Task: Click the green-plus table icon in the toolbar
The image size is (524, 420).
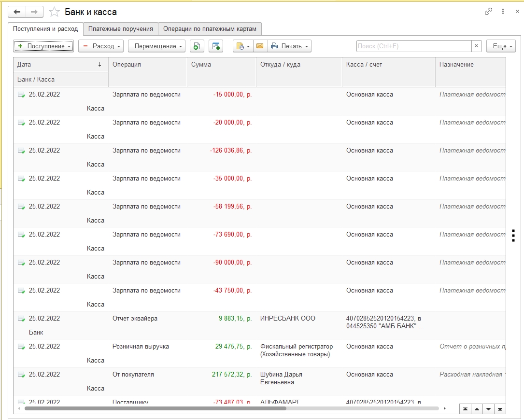Action: 216,46
